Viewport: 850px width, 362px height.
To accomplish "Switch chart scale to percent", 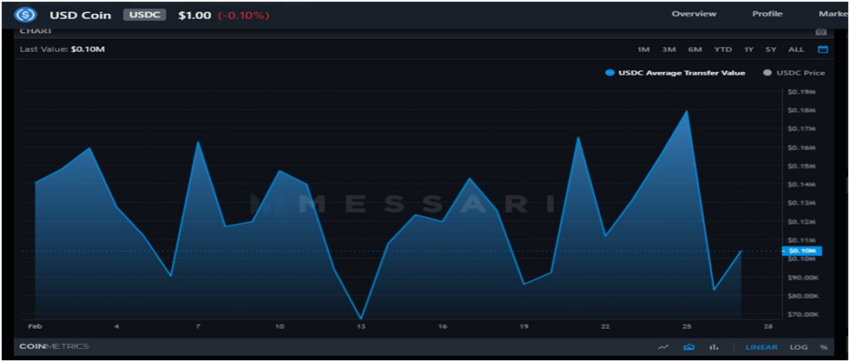I will tap(823, 347).
